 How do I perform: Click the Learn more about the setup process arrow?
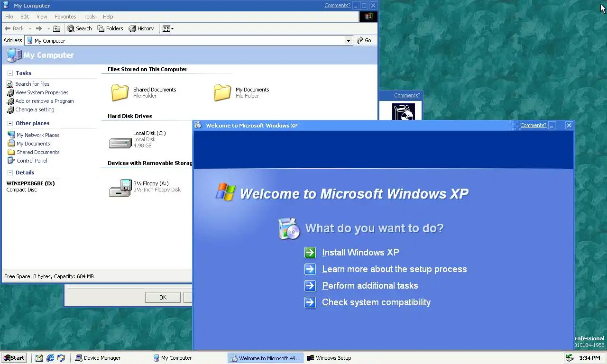[x=310, y=269]
